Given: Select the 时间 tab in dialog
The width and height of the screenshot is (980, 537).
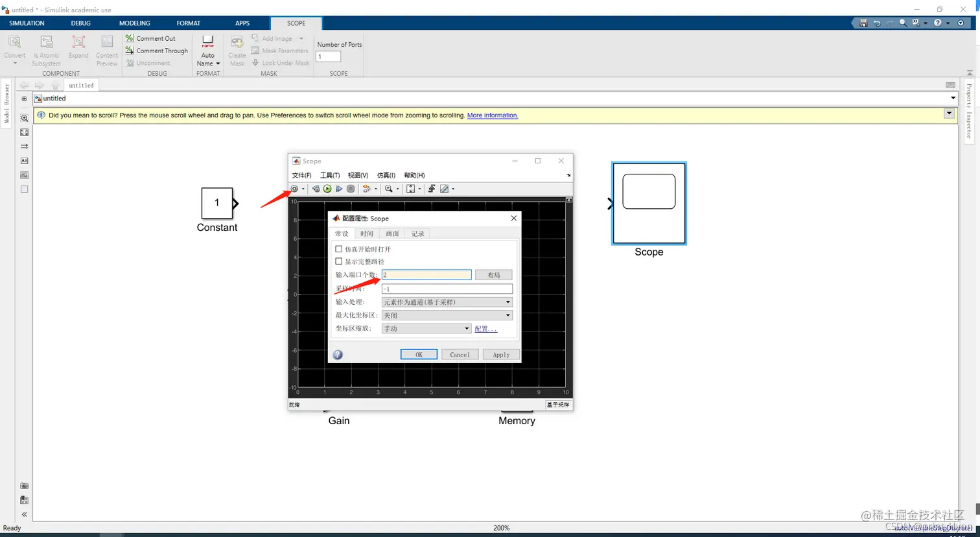Looking at the screenshot, I should tap(367, 233).
